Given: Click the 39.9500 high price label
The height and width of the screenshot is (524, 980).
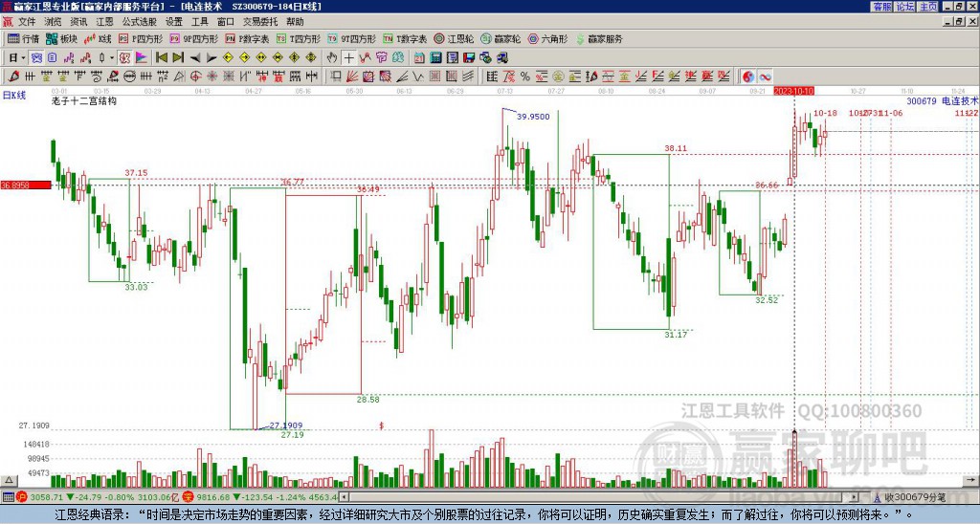Looking at the screenshot, I should point(533,117).
